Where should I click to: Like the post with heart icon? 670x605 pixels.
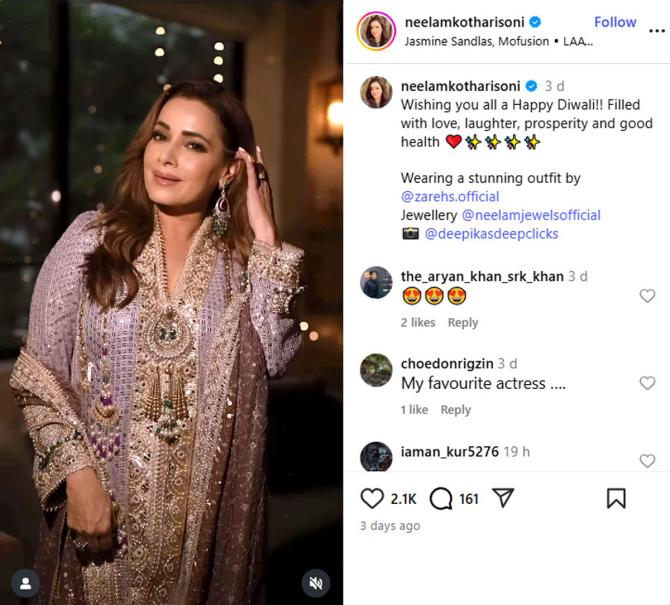(372, 498)
